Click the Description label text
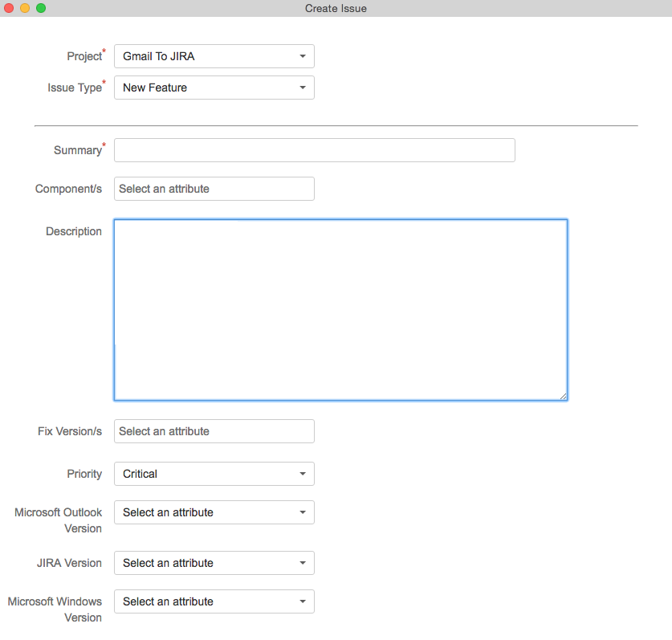Viewport: 672px width, 640px height. click(x=74, y=231)
